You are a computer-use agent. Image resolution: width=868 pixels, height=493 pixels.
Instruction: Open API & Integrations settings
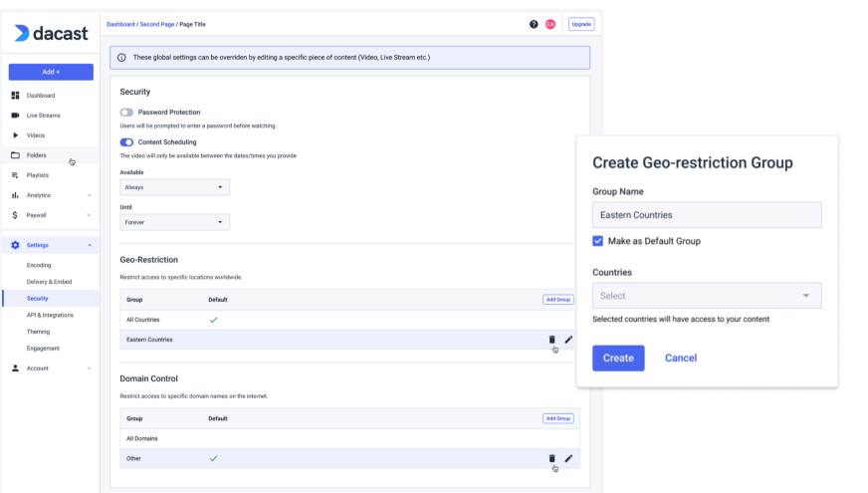50,315
